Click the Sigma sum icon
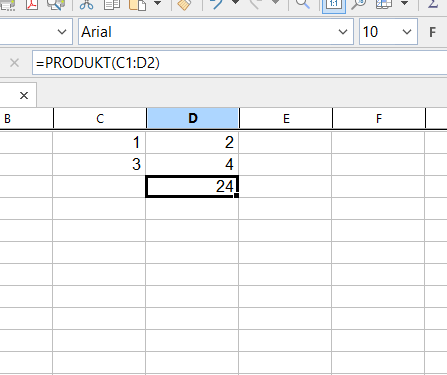This screenshot has height=375, width=447. pyautogui.click(x=433, y=4)
